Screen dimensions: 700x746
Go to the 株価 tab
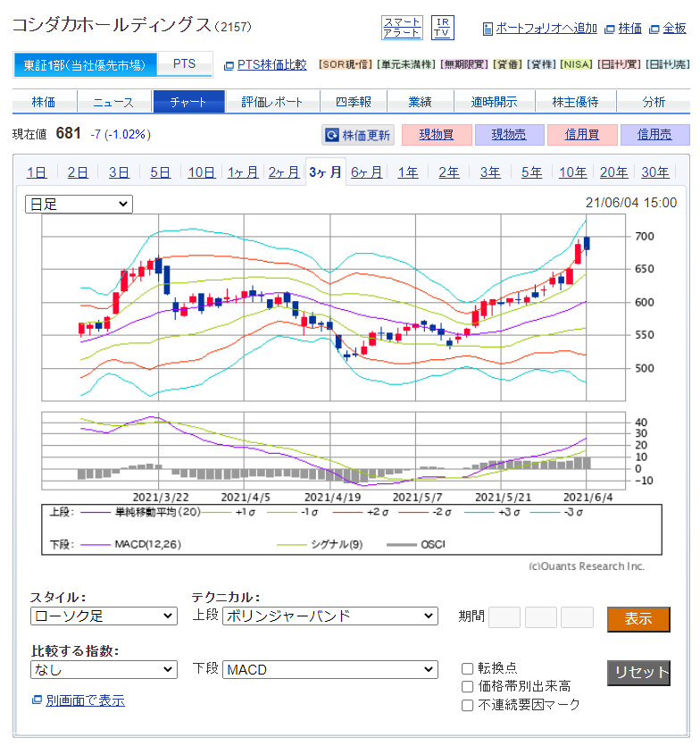[44, 102]
